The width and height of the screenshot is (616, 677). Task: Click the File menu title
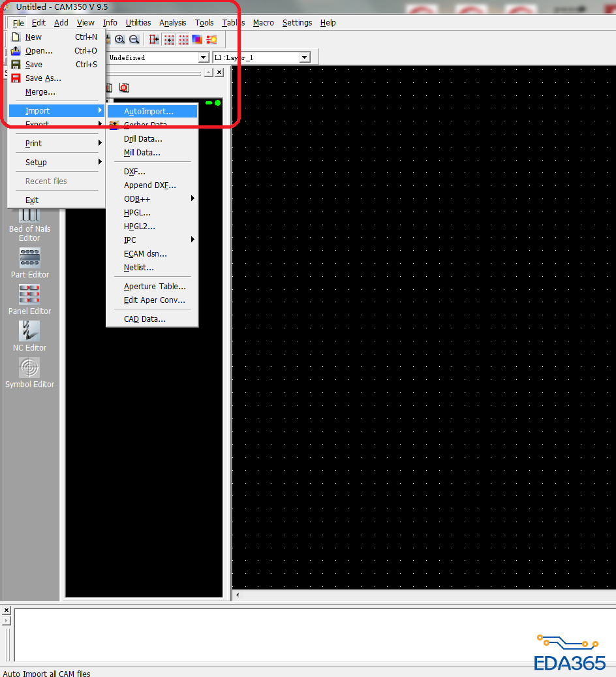coord(18,23)
